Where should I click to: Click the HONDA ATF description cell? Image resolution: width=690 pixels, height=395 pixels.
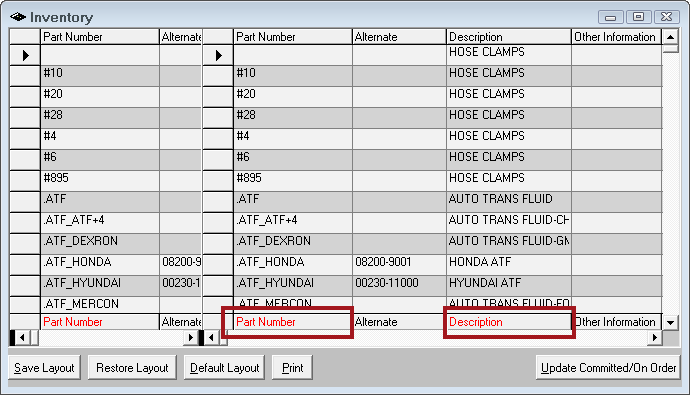point(509,265)
